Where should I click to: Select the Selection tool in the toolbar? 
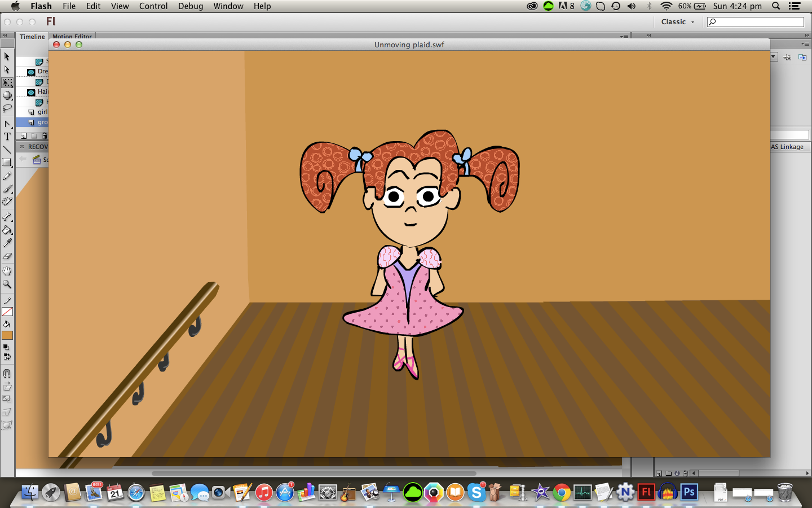7,57
